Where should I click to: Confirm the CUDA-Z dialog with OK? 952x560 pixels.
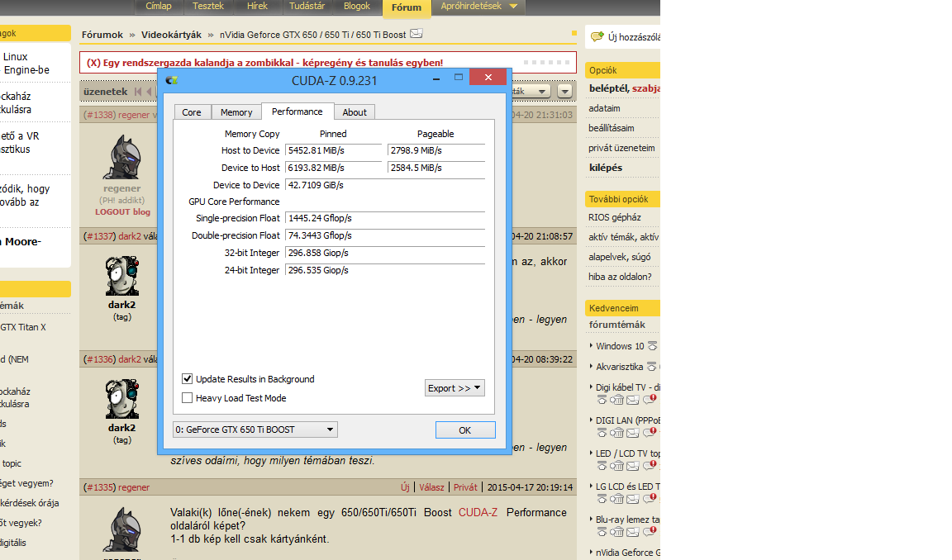point(465,430)
